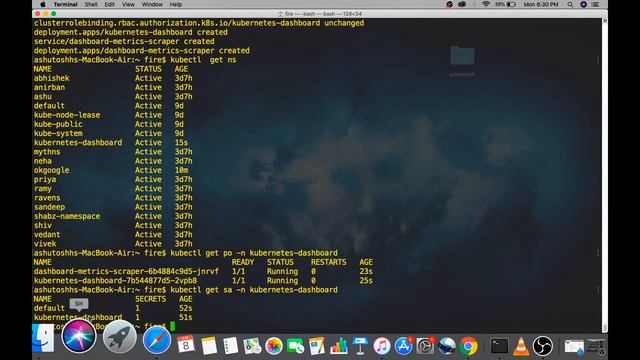640x360 pixels.
Task: Click the kubernetes-dashboard-7b544877d5-2vpb8 pod name
Action: (116, 281)
